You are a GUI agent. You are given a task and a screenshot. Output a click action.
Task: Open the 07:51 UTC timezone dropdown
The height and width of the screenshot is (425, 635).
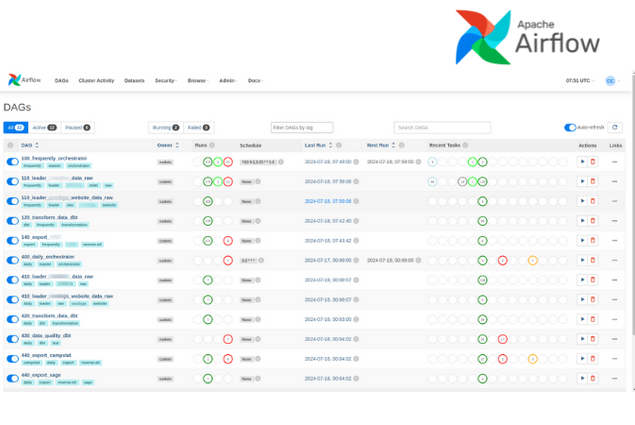pos(581,80)
